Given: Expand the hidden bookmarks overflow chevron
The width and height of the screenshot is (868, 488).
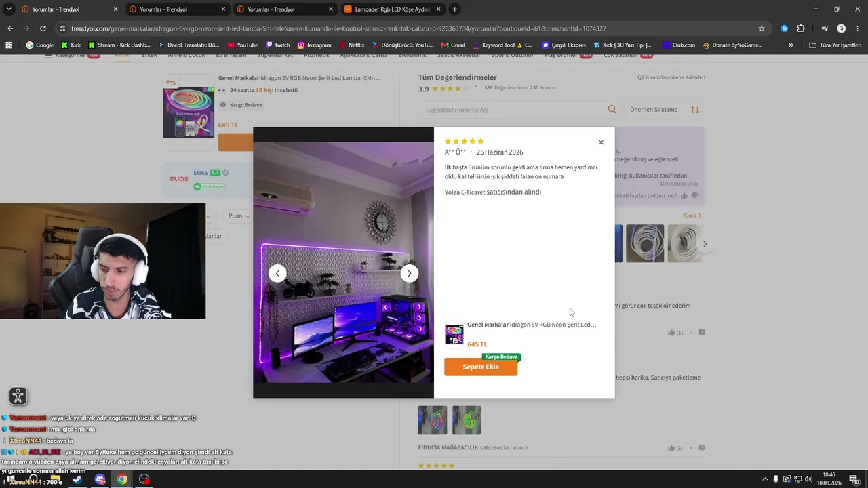Looking at the screenshot, I should [791, 45].
